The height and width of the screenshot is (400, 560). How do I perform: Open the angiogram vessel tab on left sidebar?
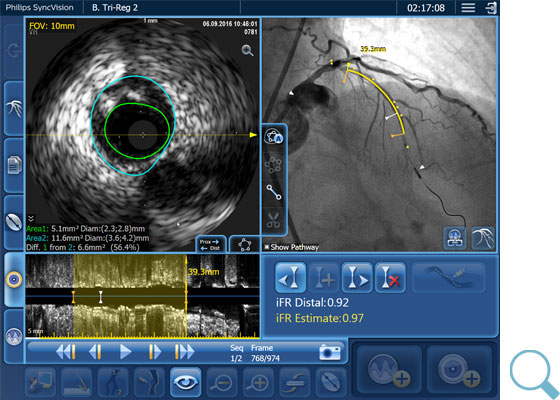(x=14, y=108)
